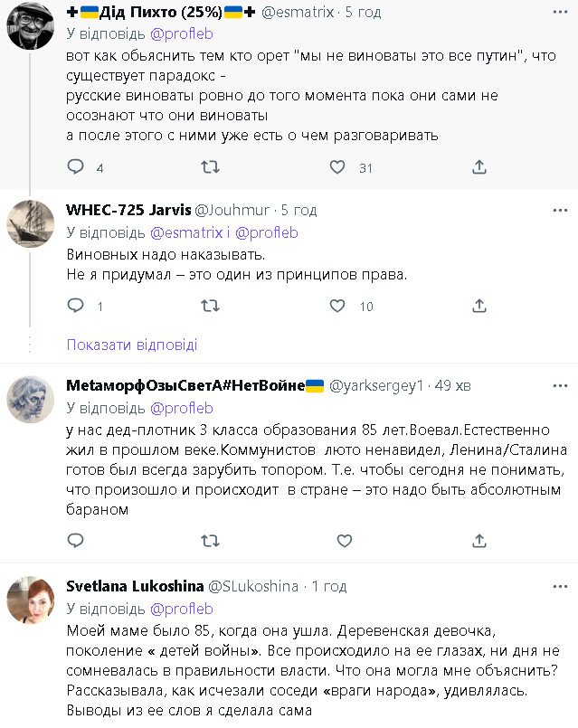
Task: Like Дід Пихто's tweet with 31 likes
Action: [x=336, y=167]
